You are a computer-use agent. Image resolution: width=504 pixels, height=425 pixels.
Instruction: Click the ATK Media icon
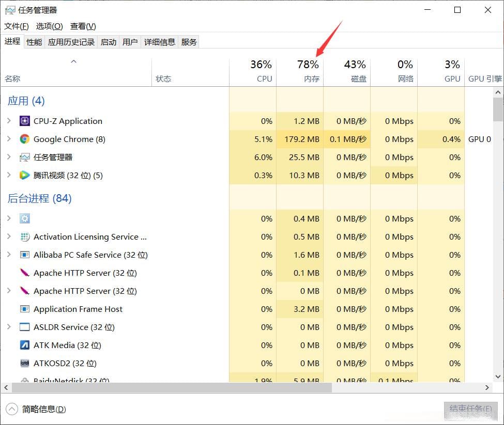coord(25,345)
